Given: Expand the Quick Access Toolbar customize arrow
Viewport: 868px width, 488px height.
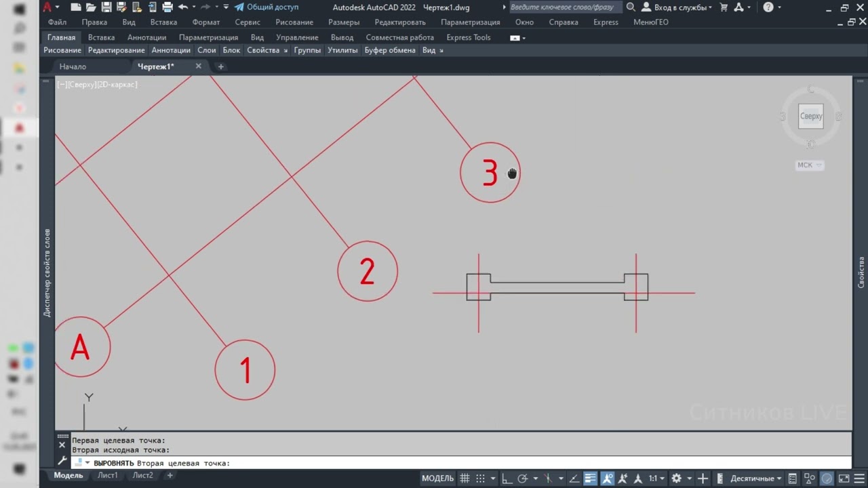Looking at the screenshot, I should 226,7.
